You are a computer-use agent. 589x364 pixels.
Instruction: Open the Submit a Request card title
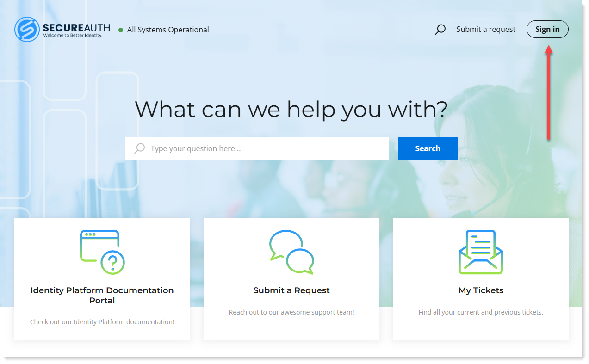291,290
